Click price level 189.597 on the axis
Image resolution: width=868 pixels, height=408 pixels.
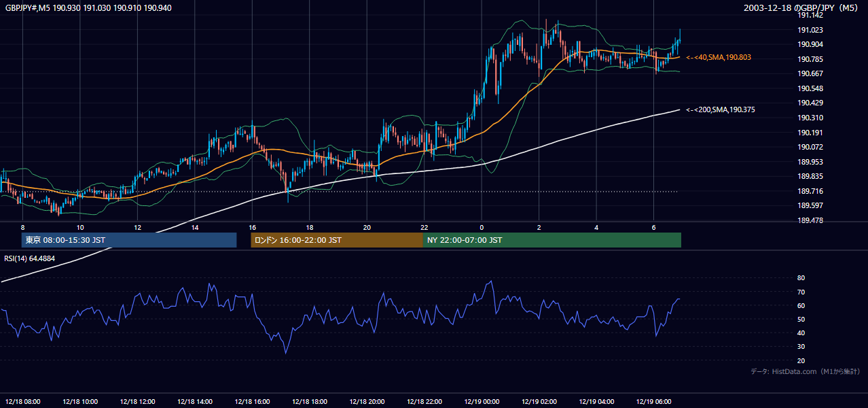810,205
